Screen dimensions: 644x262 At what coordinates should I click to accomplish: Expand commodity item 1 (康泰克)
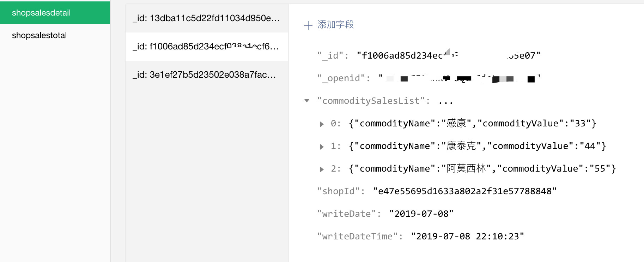coord(322,147)
